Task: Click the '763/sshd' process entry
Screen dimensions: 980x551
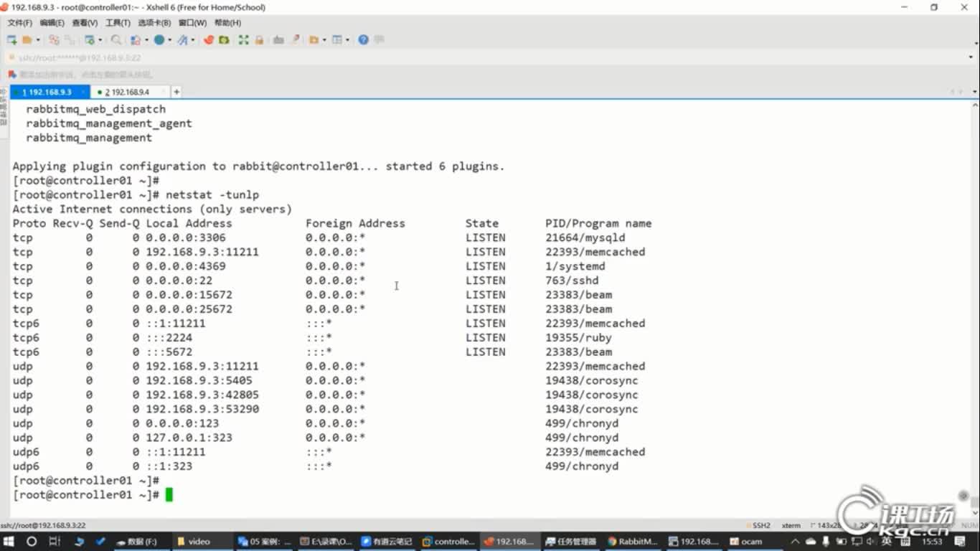Action: pyautogui.click(x=572, y=281)
